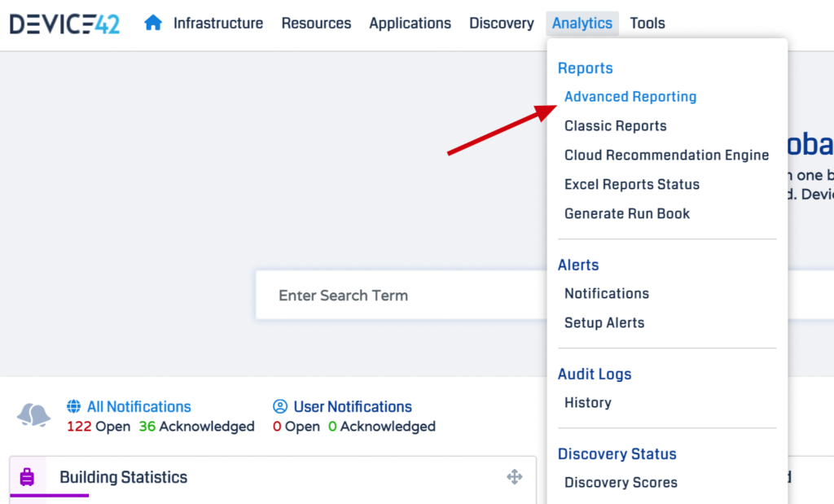
Task: Click the Alerts section heading
Action: pos(578,265)
